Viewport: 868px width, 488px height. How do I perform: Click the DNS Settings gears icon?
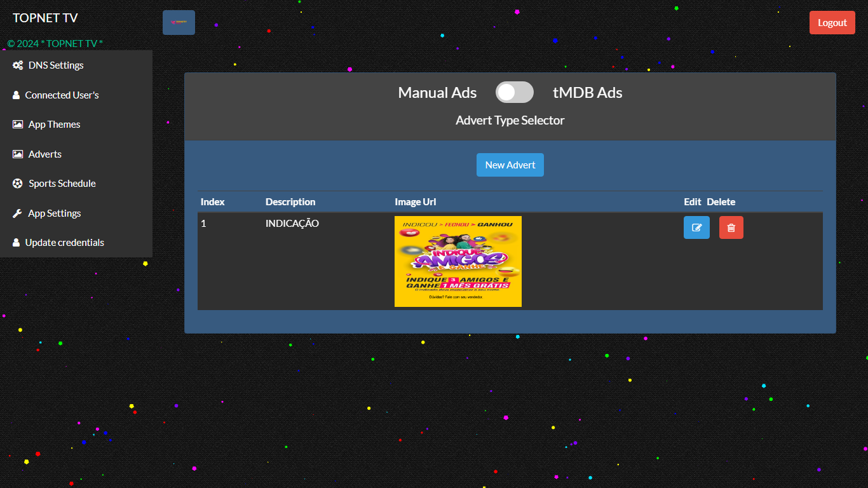[x=18, y=65]
